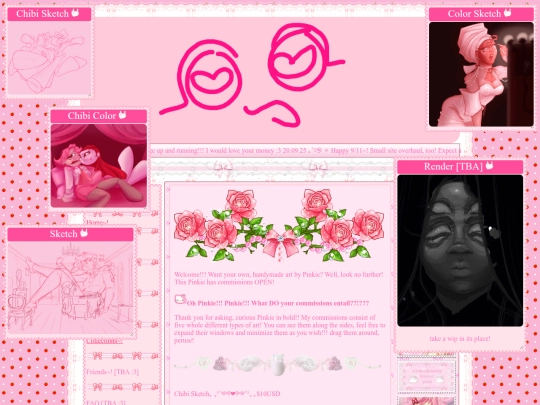
Task: Click the 'Chibi Sketch $10USD' price line
Action: 227,393
